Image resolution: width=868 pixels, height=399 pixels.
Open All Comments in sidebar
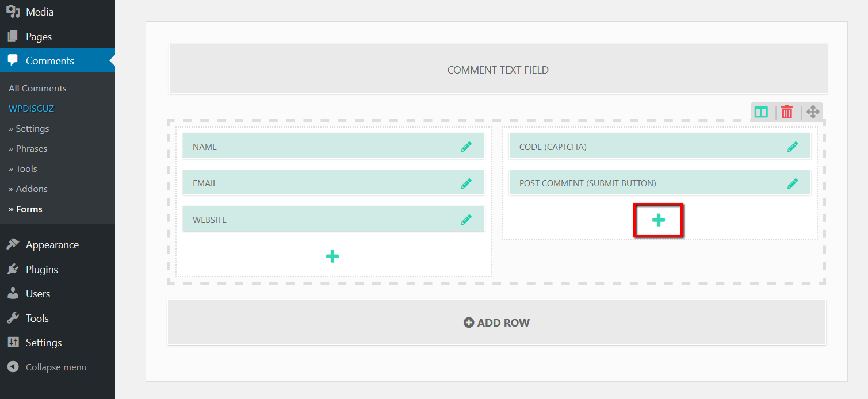(x=37, y=89)
